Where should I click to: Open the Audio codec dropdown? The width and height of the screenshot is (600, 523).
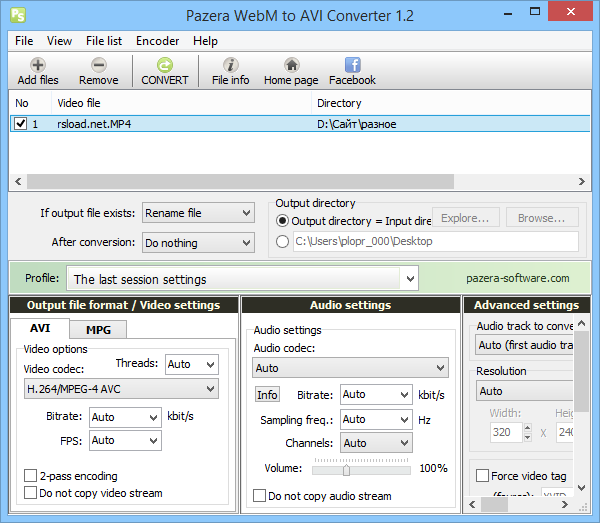350,368
